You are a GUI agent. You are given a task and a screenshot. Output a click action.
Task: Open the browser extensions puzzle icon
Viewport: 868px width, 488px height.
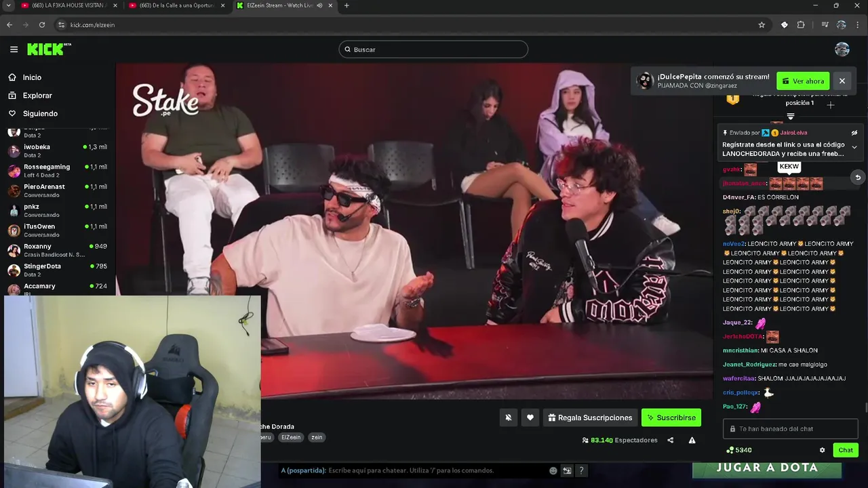(801, 25)
